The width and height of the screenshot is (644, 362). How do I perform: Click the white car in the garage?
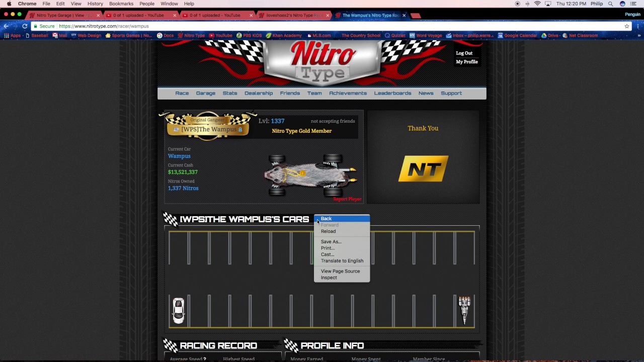coord(179,310)
